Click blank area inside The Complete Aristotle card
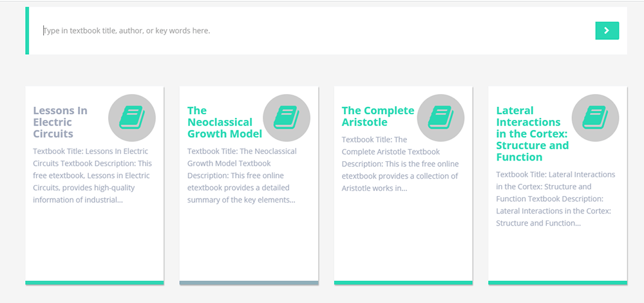The height and width of the screenshot is (303, 644). pos(403,239)
